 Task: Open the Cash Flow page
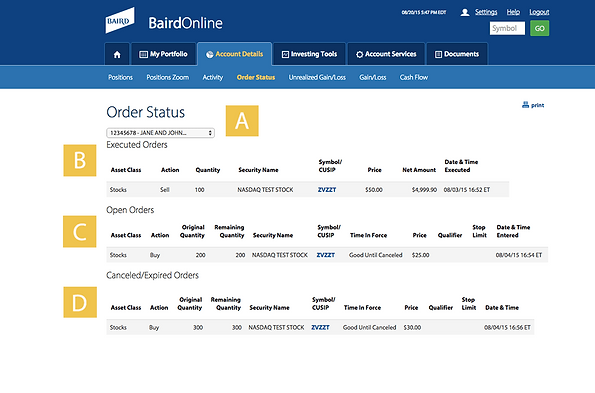(414, 77)
